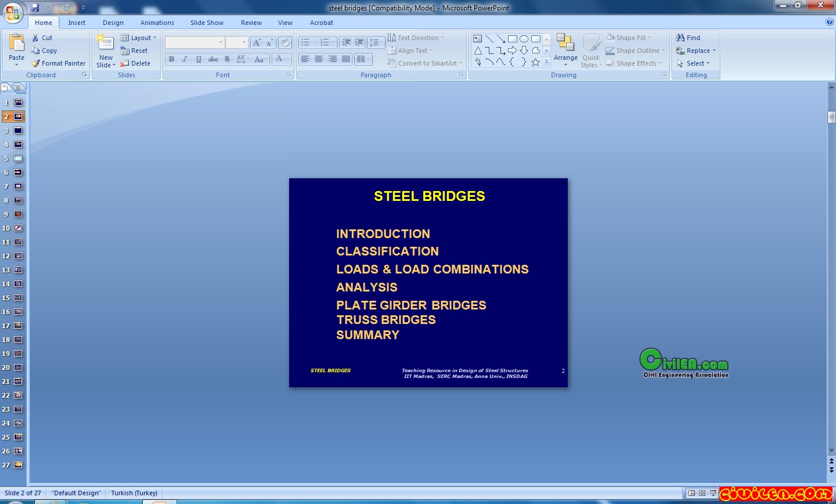Screen dimensions: 836x504
Task: Click Find in Editing group
Action: 689,38
